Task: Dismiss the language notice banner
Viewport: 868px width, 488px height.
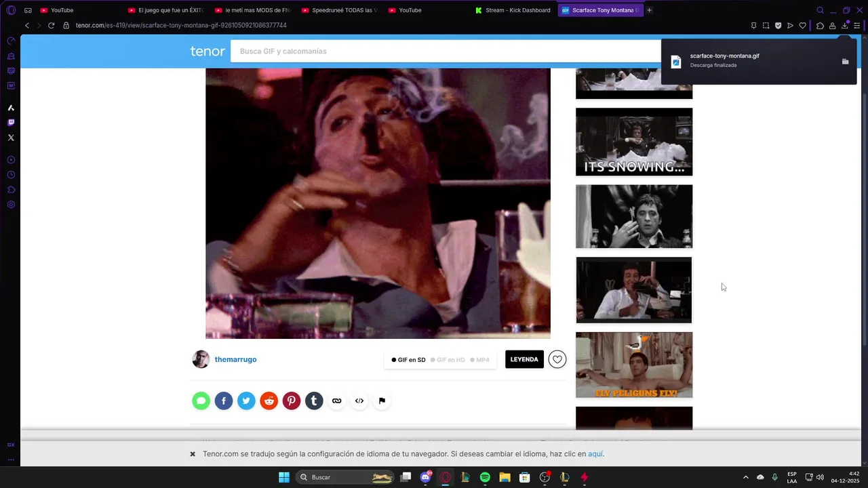Action: click(x=193, y=454)
